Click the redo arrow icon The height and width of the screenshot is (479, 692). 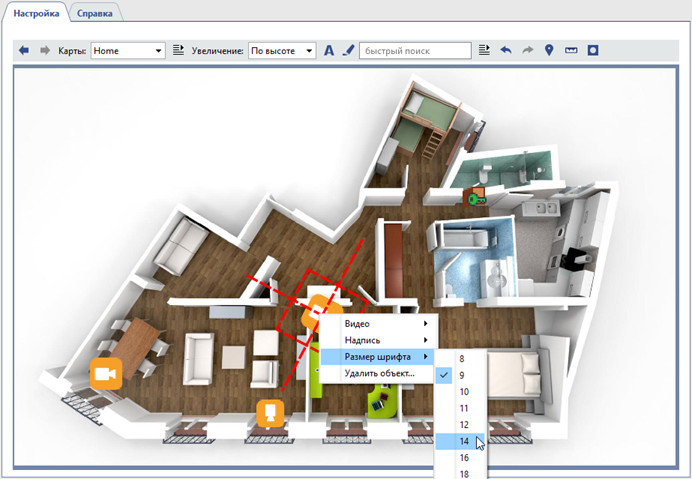527,50
